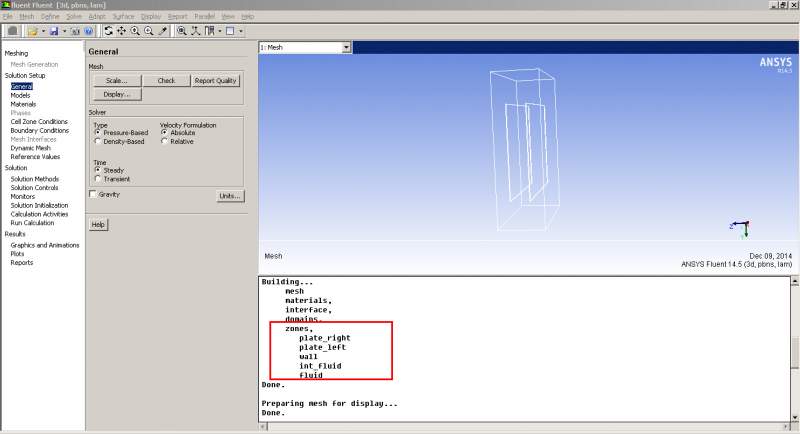Open Graphics and Animations in the tree
This screenshot has height=434, width=800.
[45, 245]
